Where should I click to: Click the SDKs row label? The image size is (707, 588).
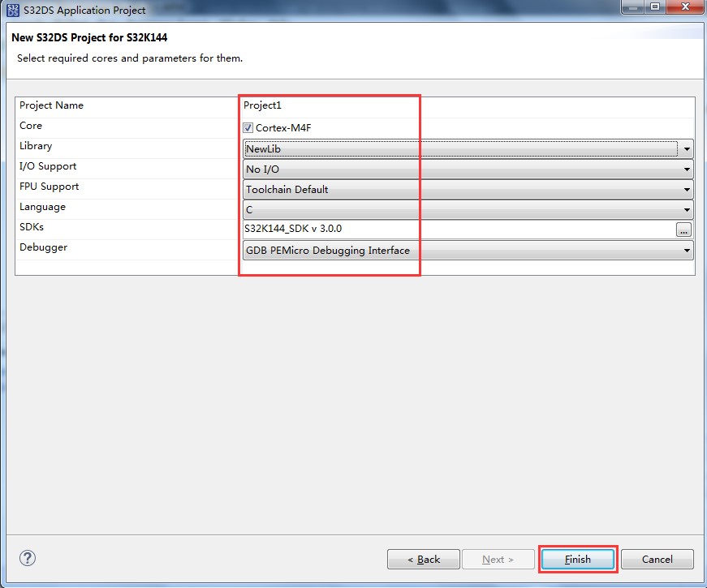tap(32, 227)
